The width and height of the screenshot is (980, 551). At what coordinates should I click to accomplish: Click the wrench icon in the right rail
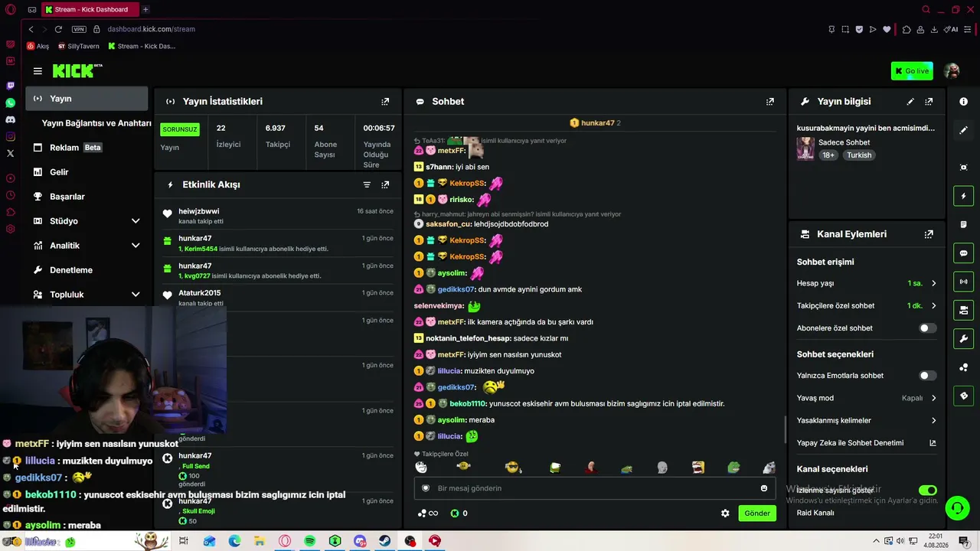(x=964, y=339)
